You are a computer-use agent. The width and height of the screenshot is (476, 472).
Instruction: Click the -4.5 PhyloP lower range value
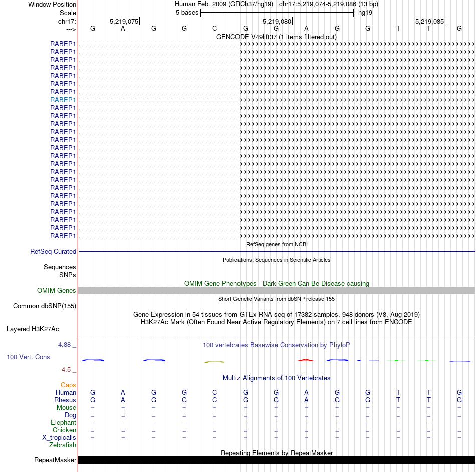[65, 370]
